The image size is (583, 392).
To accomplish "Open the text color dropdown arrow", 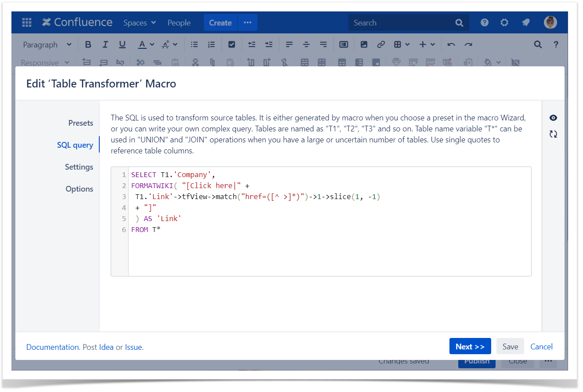I will pos(152,44).
